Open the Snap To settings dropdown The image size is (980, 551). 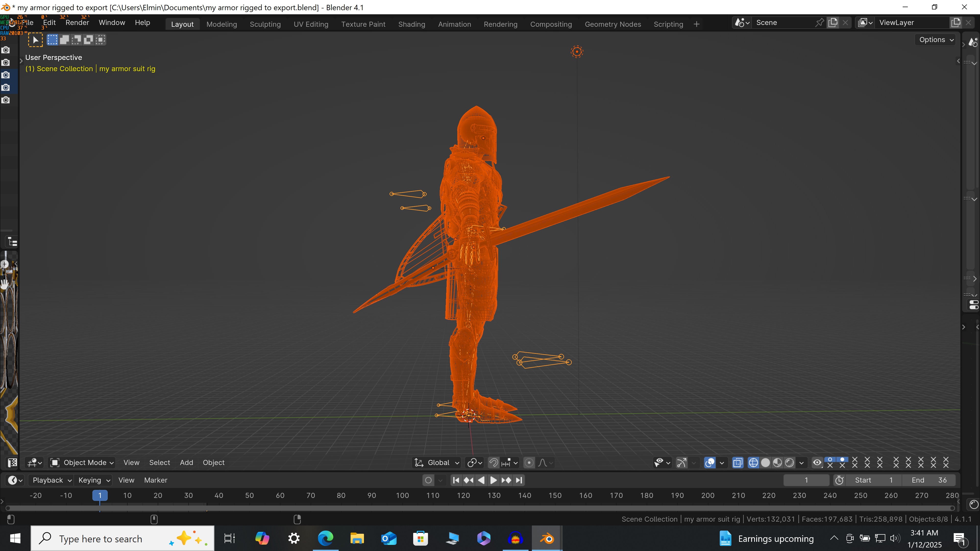point(510,462)
